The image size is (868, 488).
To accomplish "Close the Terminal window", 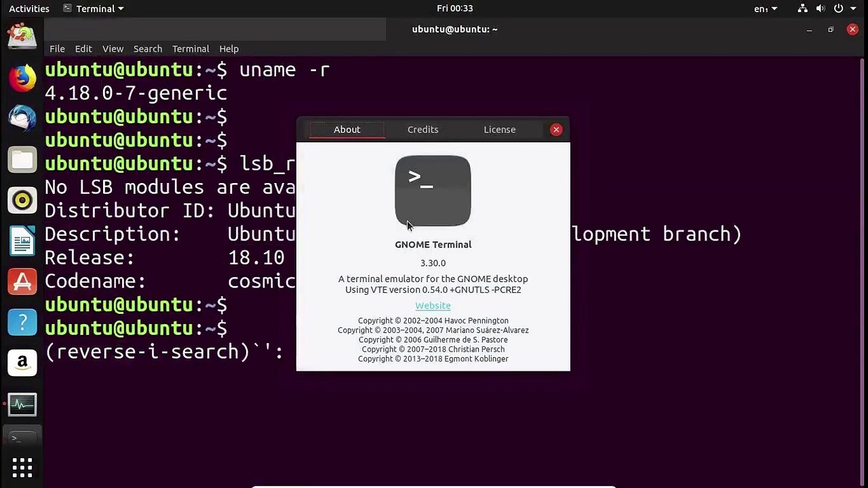I will [x=852, y=29].
